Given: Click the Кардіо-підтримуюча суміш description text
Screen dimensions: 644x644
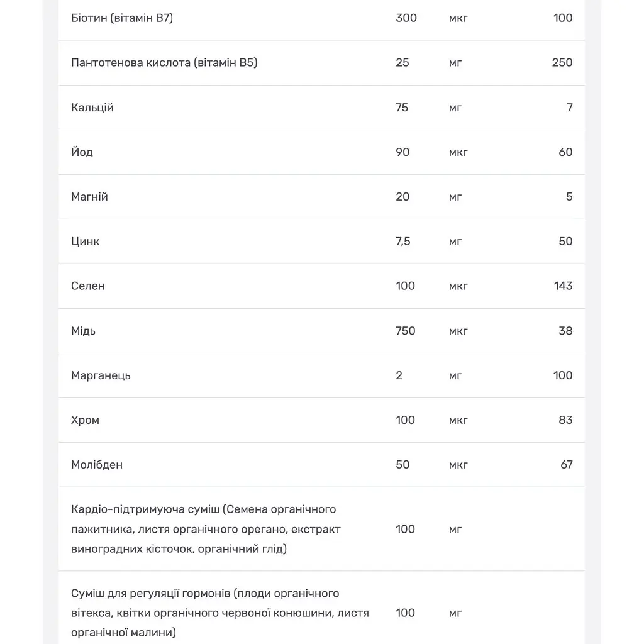Looking at the screenshot, I should point(206,529).
